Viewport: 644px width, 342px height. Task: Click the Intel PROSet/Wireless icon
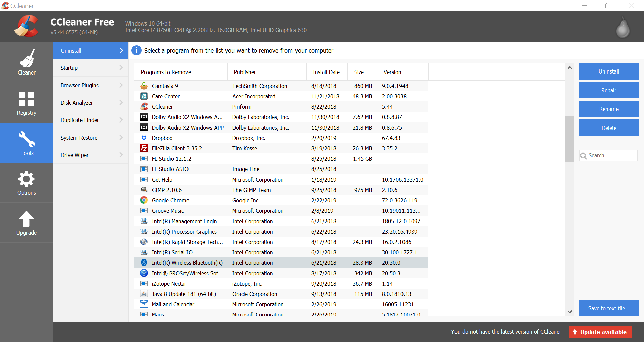144,273
